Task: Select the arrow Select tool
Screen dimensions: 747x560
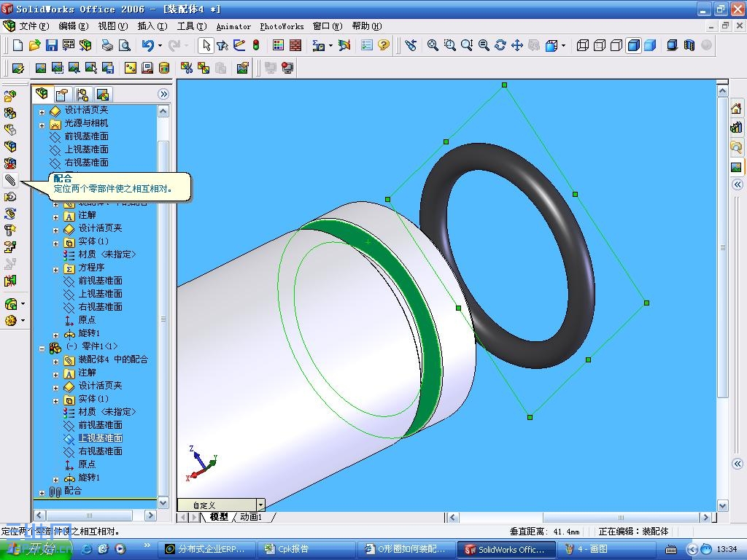Action: click(x=206, y=45)
